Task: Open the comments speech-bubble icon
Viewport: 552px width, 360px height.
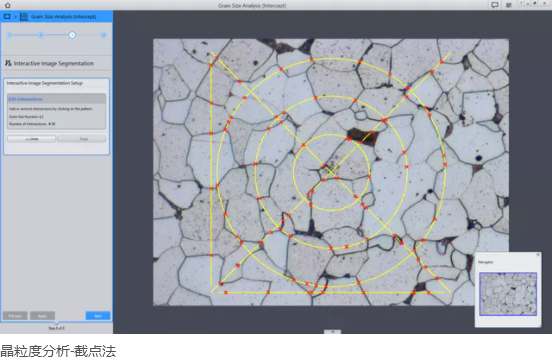Action: pos(495,5)
